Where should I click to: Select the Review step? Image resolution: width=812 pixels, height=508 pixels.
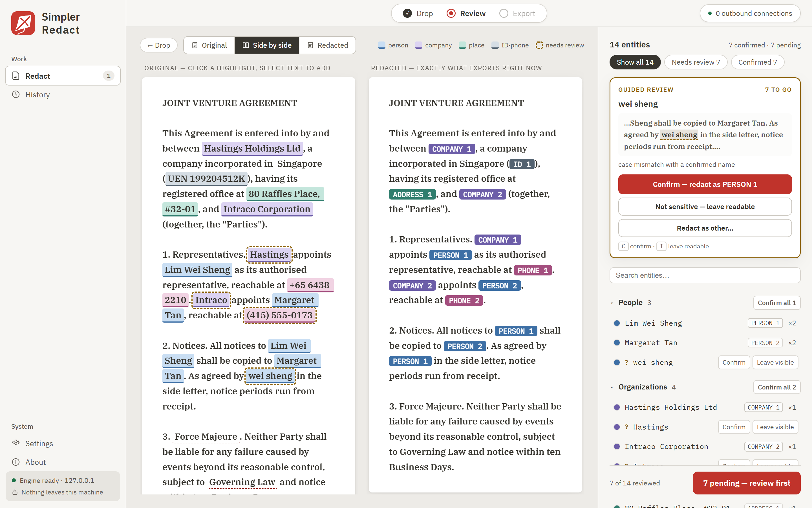[x=466, y=14]
